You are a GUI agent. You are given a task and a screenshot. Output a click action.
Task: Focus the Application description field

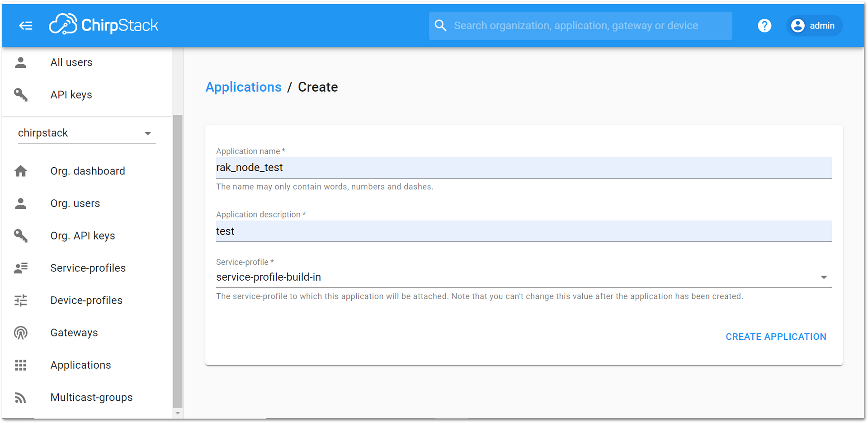524,231
